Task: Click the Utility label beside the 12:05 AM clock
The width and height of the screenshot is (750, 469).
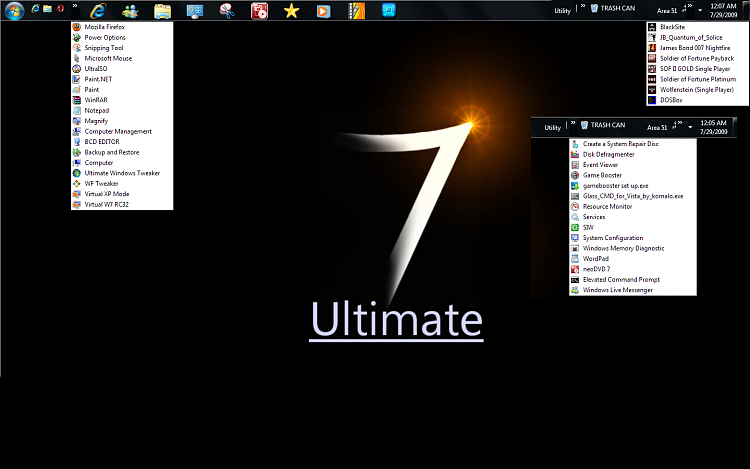Action: (x=552, y=128)
